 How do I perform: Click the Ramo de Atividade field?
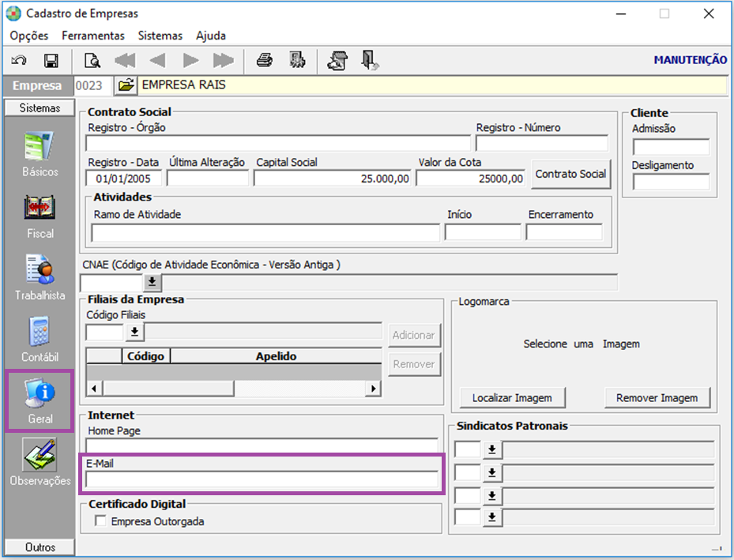265,232
